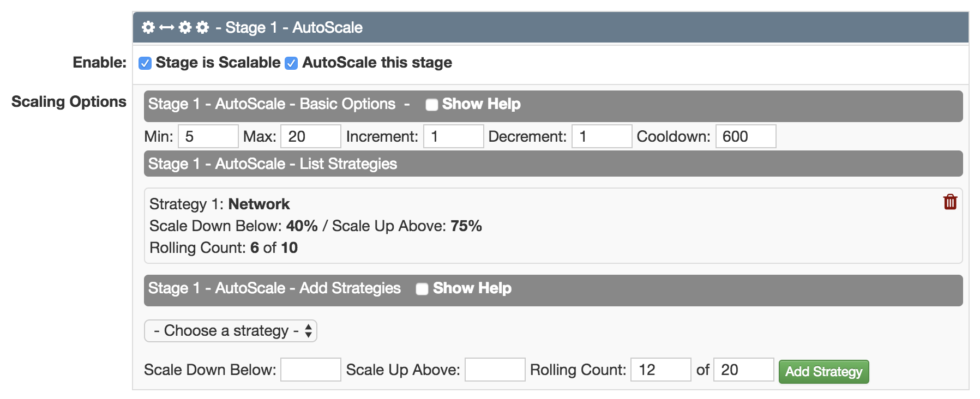The height and width of the screenshot is (399, 980).
Task: Focus the Increment input field
Action: [x=454, y=136]
